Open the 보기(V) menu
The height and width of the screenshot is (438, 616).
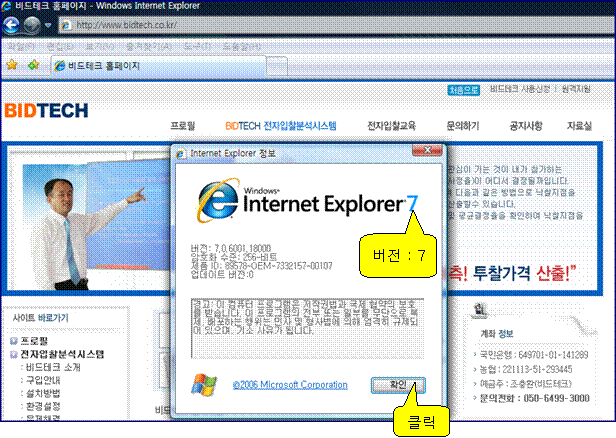coord(100,46)
